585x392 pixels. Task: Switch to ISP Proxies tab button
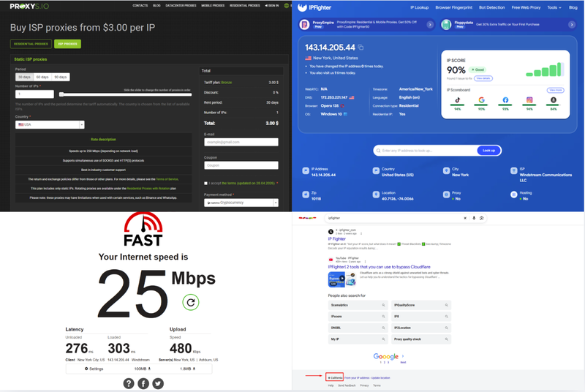(x=67, y=44)
